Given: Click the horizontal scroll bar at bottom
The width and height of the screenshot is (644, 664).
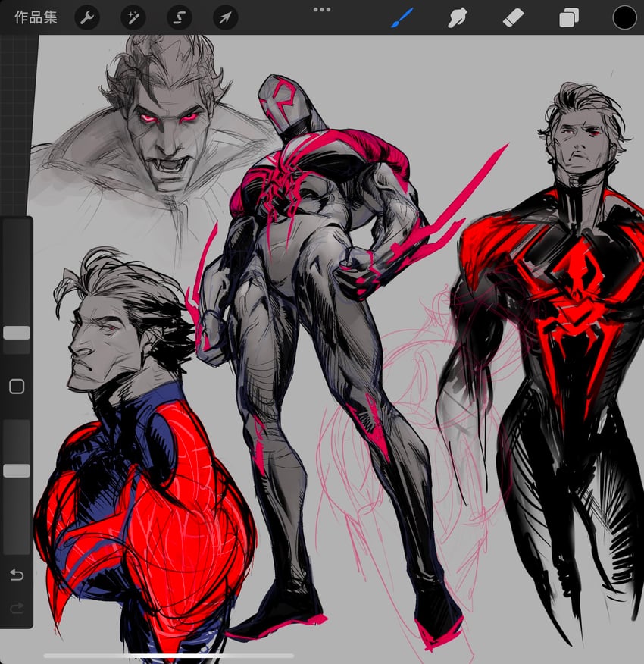Looking at the screenshot, I should [x=168, y=656].
